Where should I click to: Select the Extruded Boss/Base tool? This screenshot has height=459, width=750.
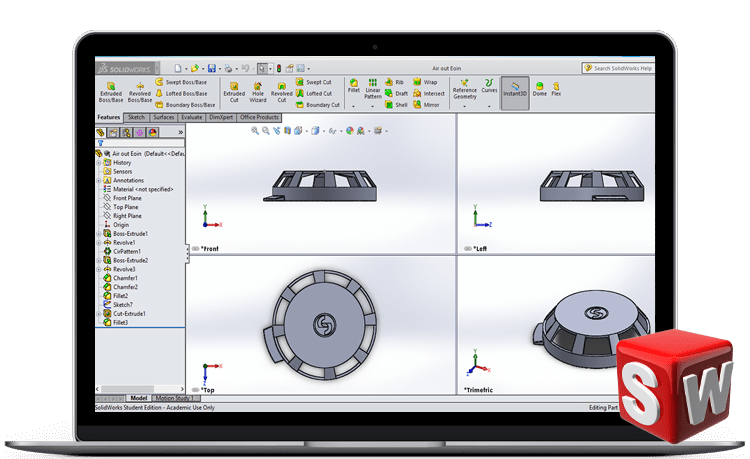[x=110, y=92]
